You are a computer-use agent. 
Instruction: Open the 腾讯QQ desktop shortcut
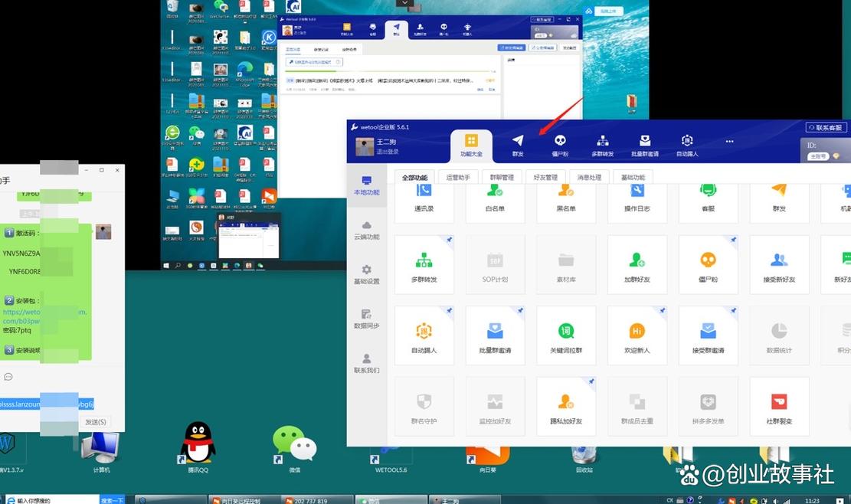point(198,447)
